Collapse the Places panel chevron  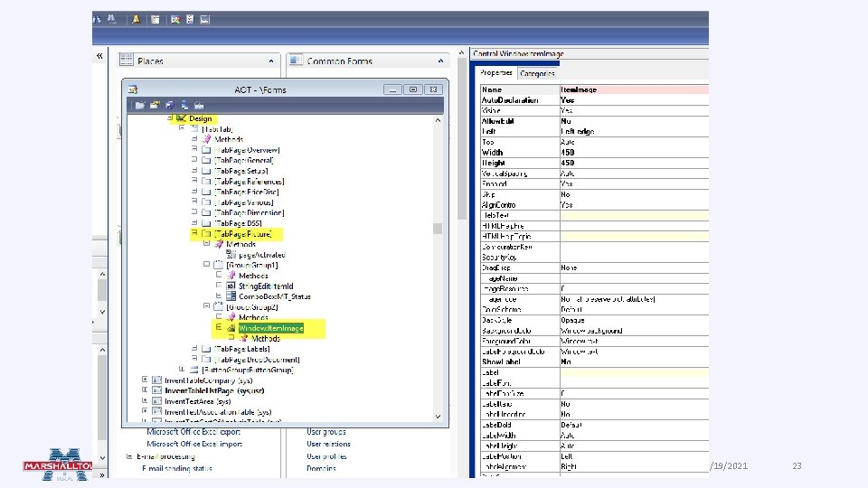(271, 61)
